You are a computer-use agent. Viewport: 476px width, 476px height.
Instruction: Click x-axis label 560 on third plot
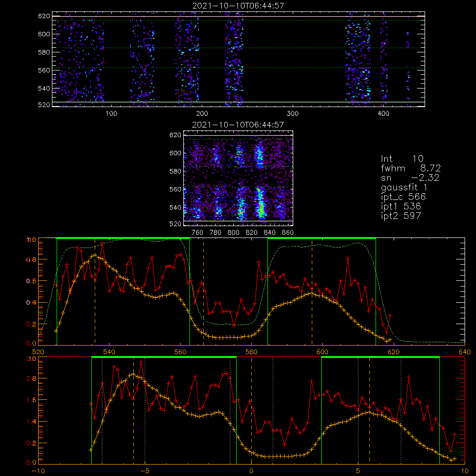(180, 352)
